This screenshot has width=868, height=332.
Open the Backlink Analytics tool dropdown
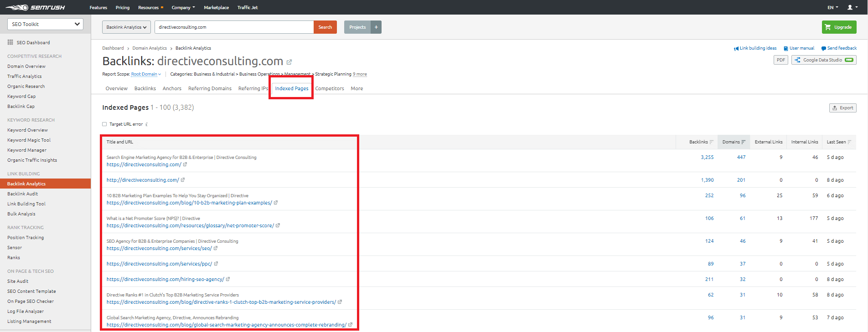click(x=126, y=27)
